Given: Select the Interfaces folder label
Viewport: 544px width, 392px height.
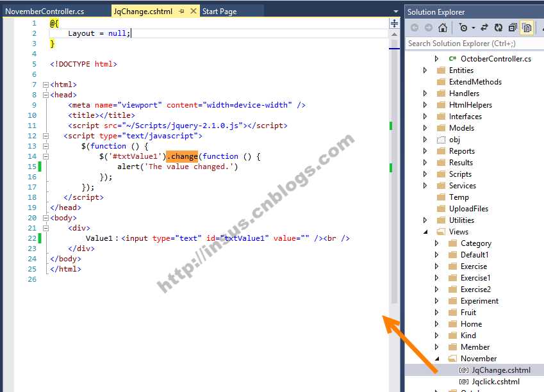Looking at the screenshot, I should click(x=465, y=116).
